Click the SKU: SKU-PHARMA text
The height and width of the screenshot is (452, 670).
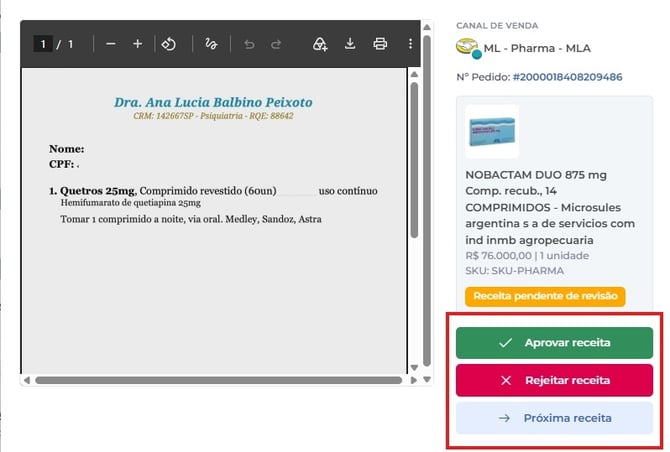click(514, 271)
